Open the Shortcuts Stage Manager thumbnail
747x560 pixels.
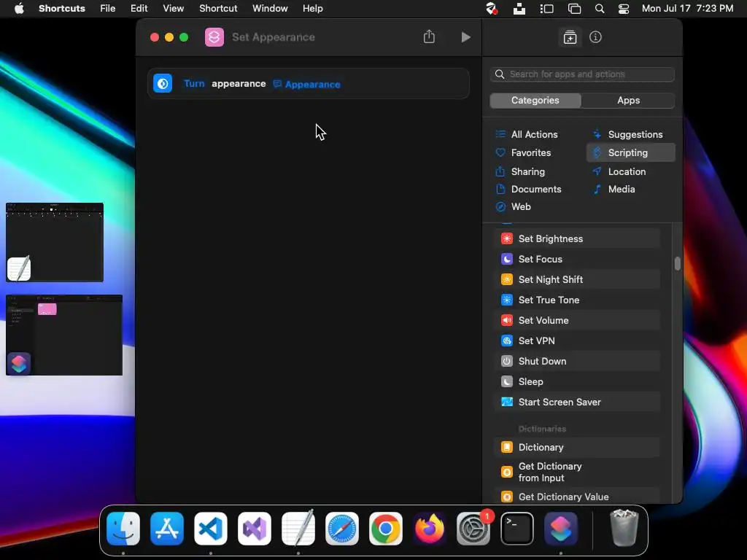pyautogui.click(x=64, y=335)
